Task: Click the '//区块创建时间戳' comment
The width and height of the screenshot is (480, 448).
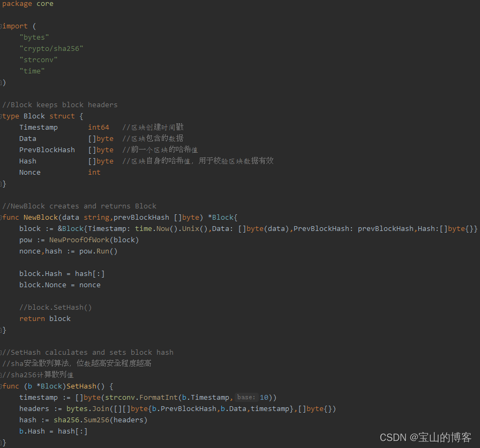Action: coord(153,127)
